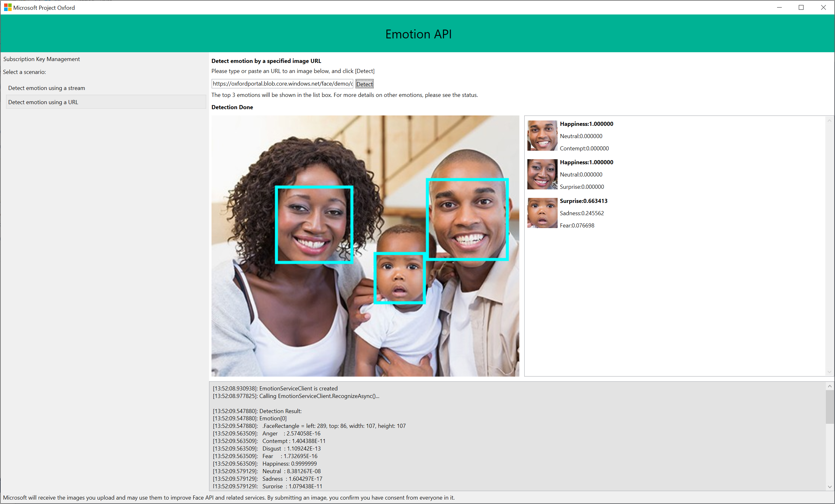Choose Detect emotion using a URL
This screenshot has width=835, height=504.
43,102
